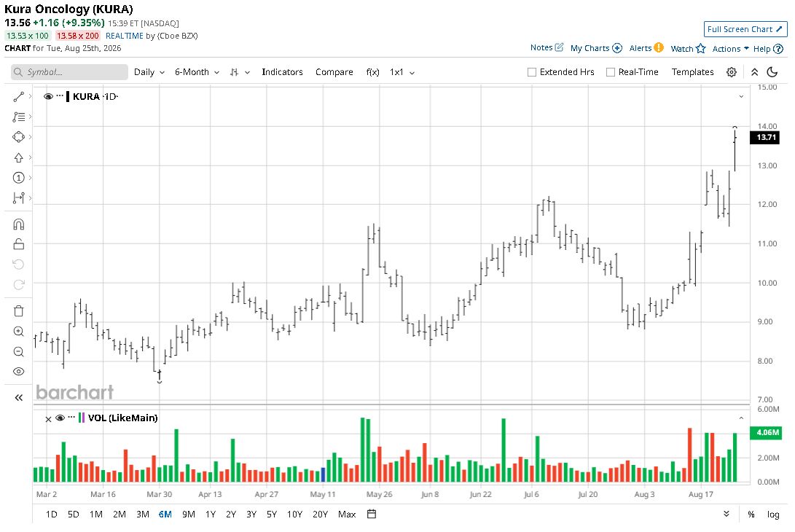The image size is (795, 532).
Task: Add to My Charts
Action: coord(596,48)
